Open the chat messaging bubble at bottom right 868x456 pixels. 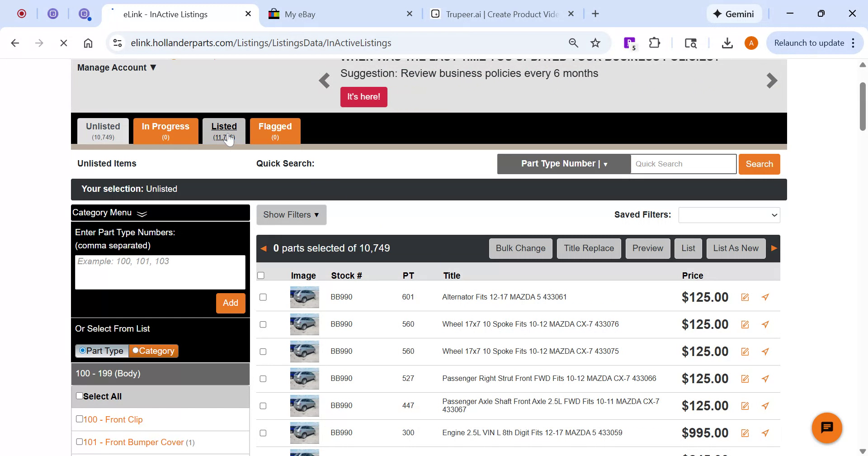tap(827, 427)
